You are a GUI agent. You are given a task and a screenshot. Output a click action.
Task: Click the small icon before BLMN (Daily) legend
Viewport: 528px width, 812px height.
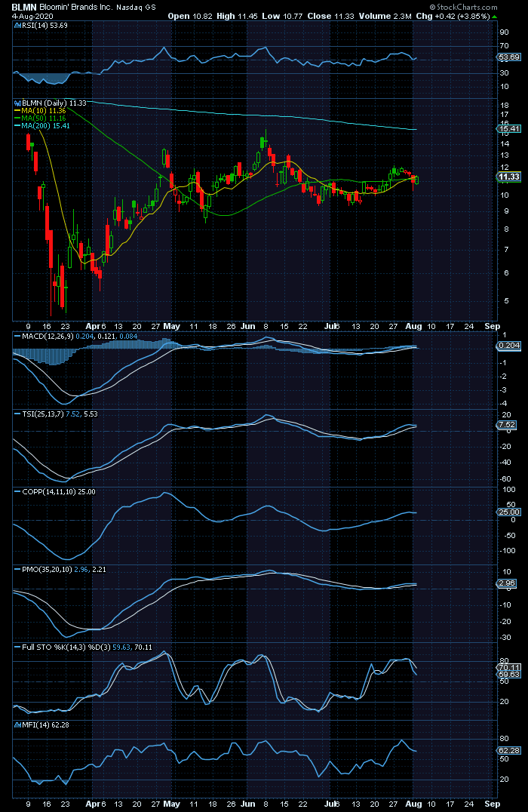[x=17, y=103]
